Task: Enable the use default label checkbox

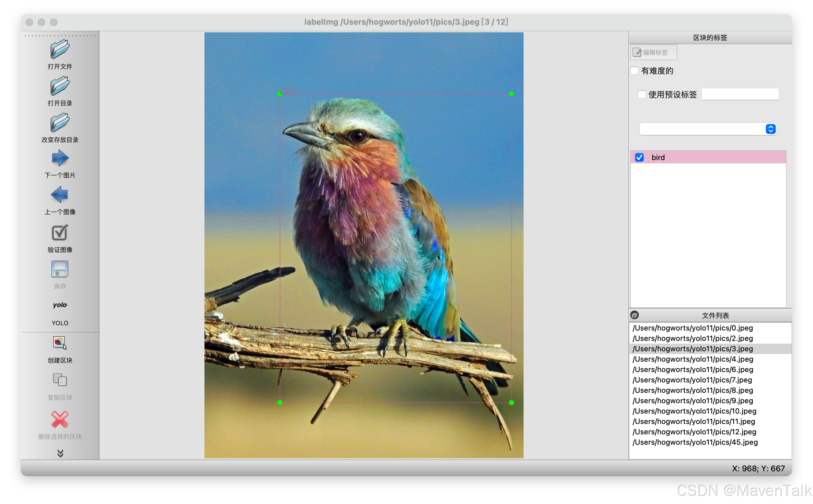Action: (x=642, y=95)
